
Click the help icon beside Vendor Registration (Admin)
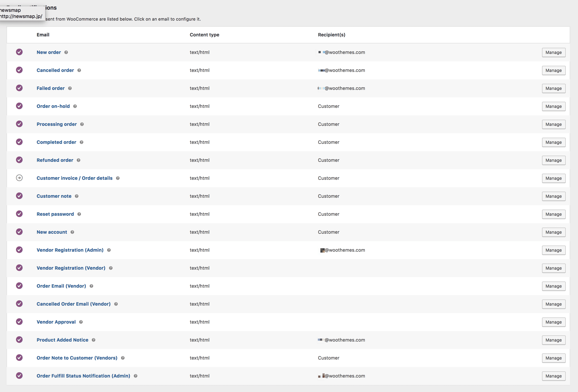(x=109, y=250)
